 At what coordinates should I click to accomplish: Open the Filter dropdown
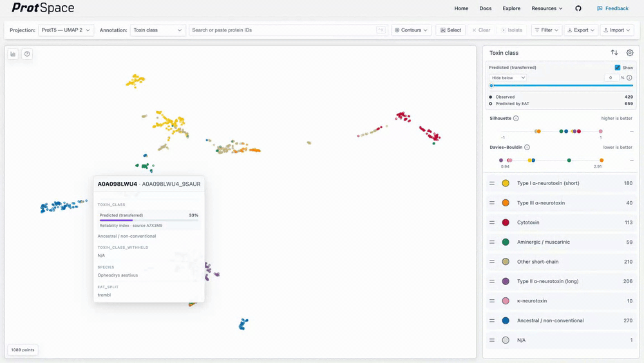pos(546,30)
